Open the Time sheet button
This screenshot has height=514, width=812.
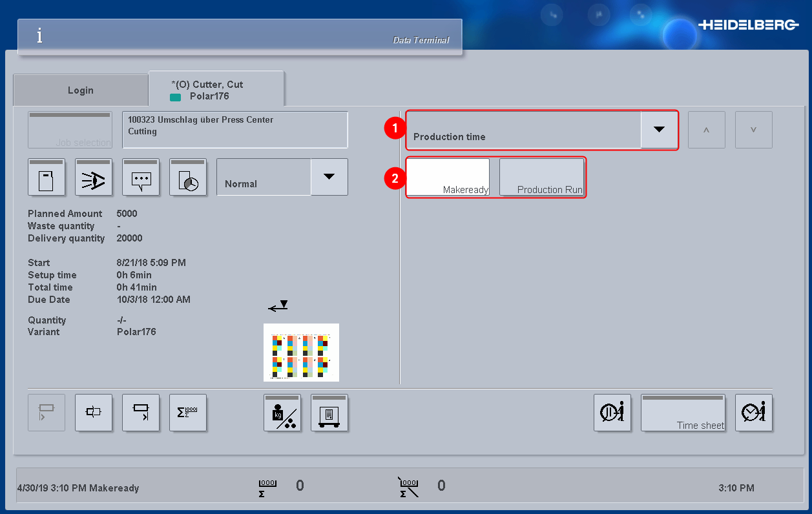tap(683, 413)
